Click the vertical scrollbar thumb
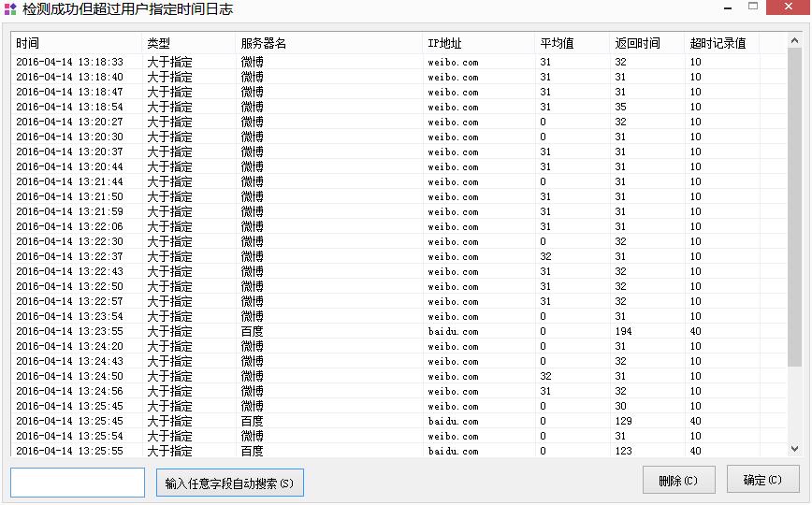The height and width of the screenshot is (505, 812). [x=794, y=208]
